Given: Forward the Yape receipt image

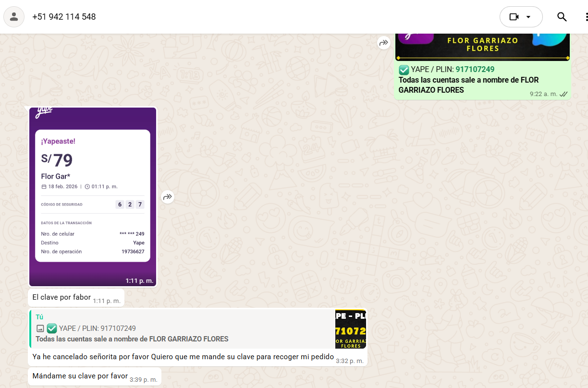Looking at the screenshot, I should (x=167, y=197).
